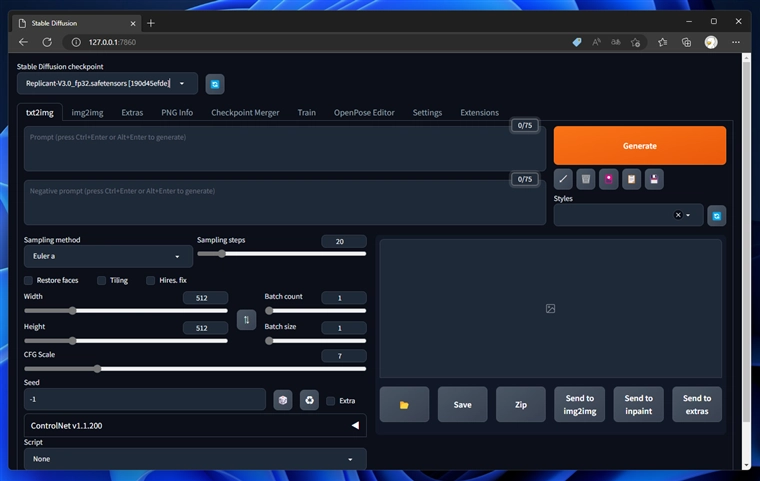Click the arrow icon below Generate

coord(563,179)
